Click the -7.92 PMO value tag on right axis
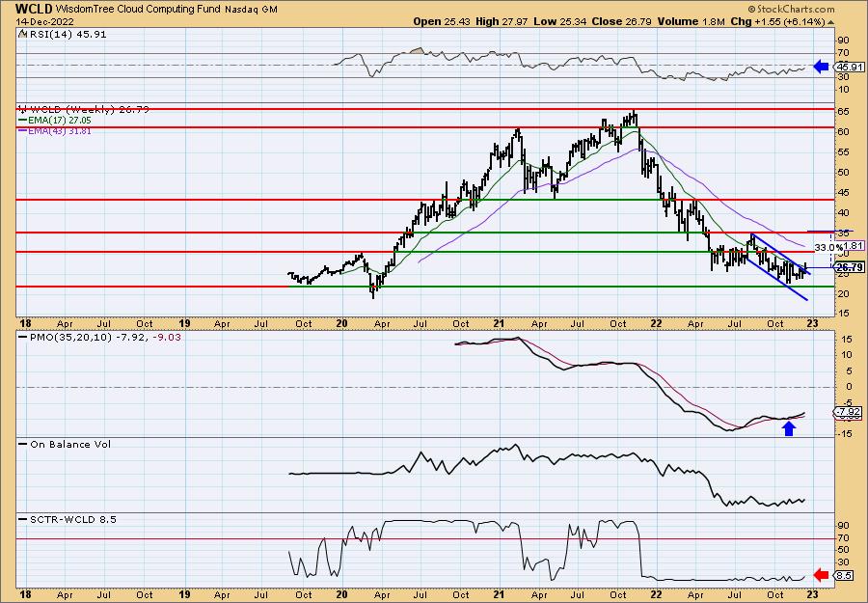Image resolution: width=868 pixels, height=603 pixels. [x=849, y=412]
